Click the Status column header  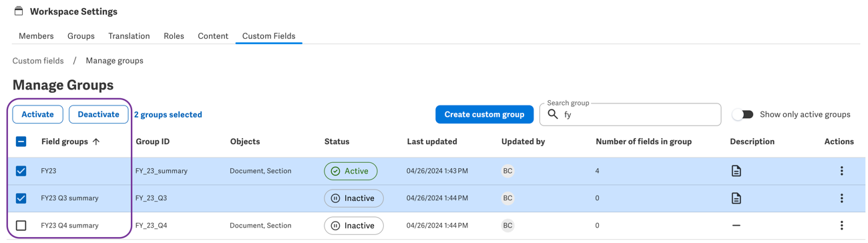pyautogui.click(x=337, y=142)
